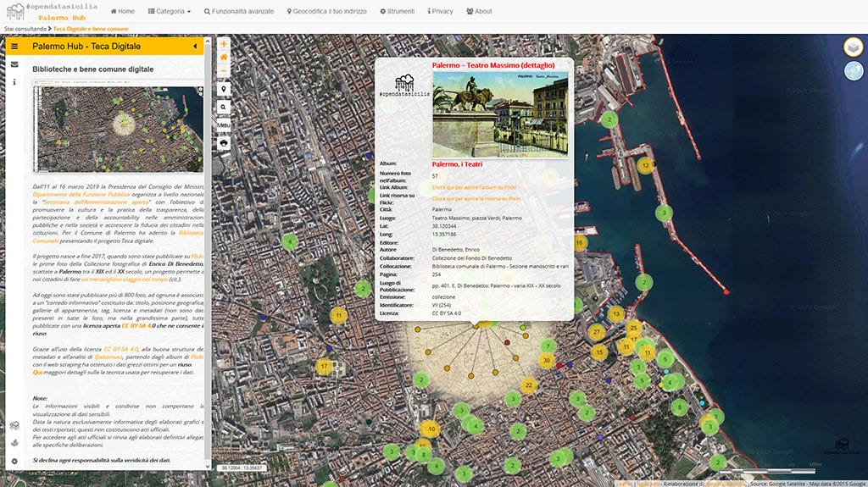
Task: Open the info 'i' tab in sidebar
Action: click(x=14, y=82)
